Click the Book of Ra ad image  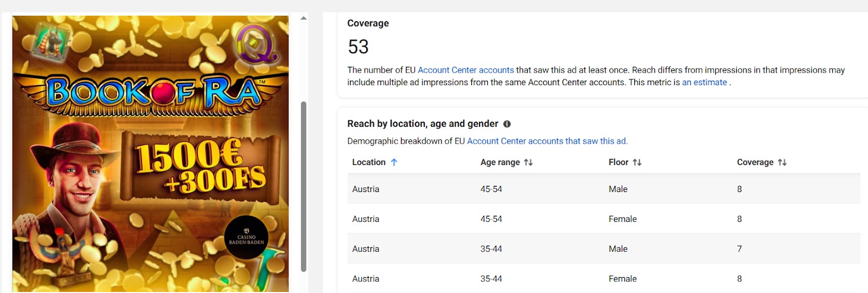pyautogui.click(x=150, y=154)
